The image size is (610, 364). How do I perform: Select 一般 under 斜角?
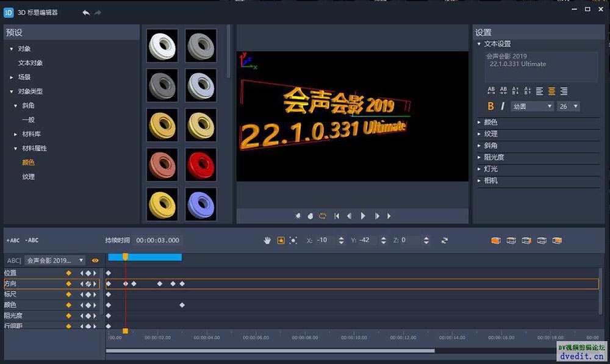click(x=29, y=120)
